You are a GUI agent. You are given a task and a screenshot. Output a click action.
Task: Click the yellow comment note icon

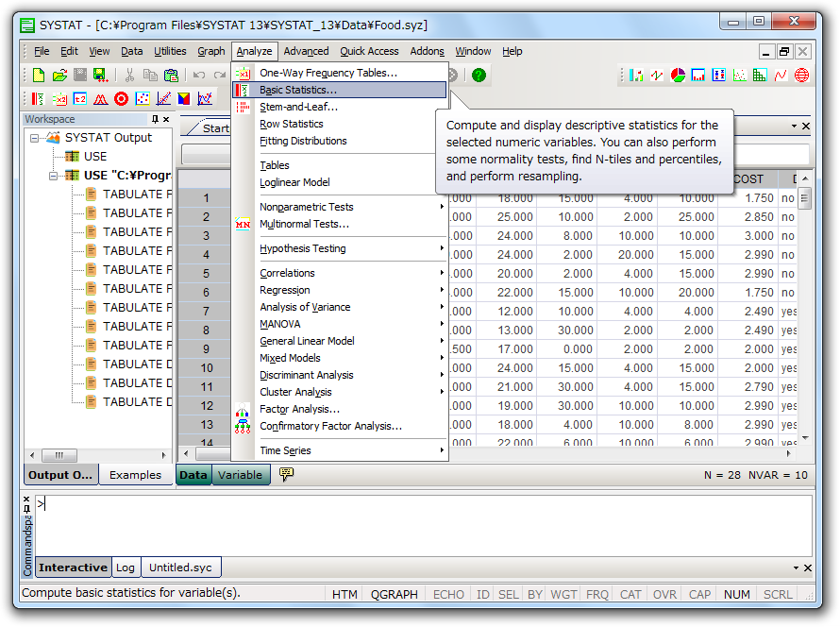pos(287,474)
